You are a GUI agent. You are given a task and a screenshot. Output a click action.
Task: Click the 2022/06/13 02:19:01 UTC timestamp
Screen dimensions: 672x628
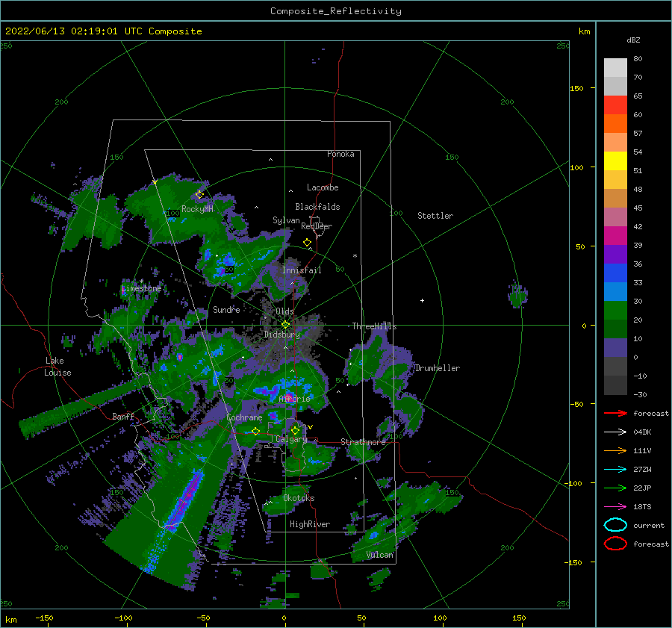pyautogui.click(x=103, y=31)
